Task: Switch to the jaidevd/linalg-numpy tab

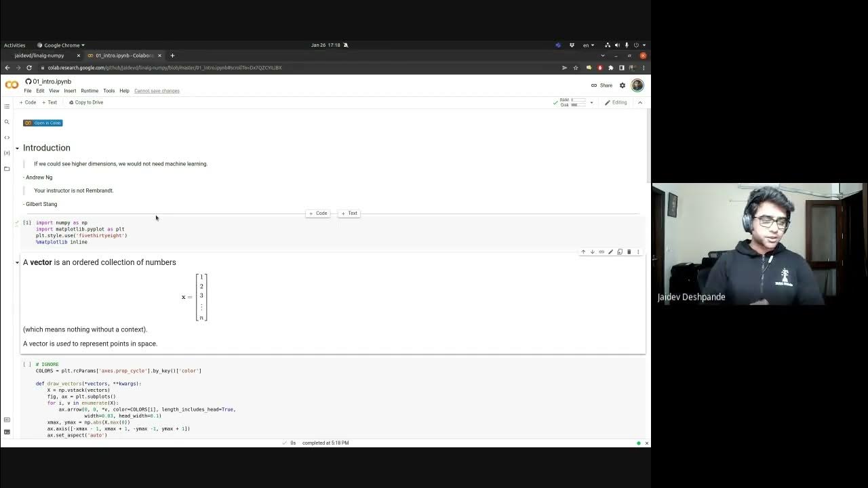Action: pyautogui.click(x=41, y=56)
